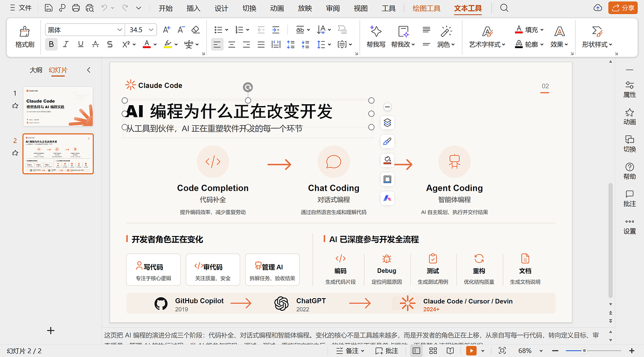The width and height of the screenshot is (644, 357).
Task: Open the 属性 properties panel in the sidebar
Action: click(630, 89)
